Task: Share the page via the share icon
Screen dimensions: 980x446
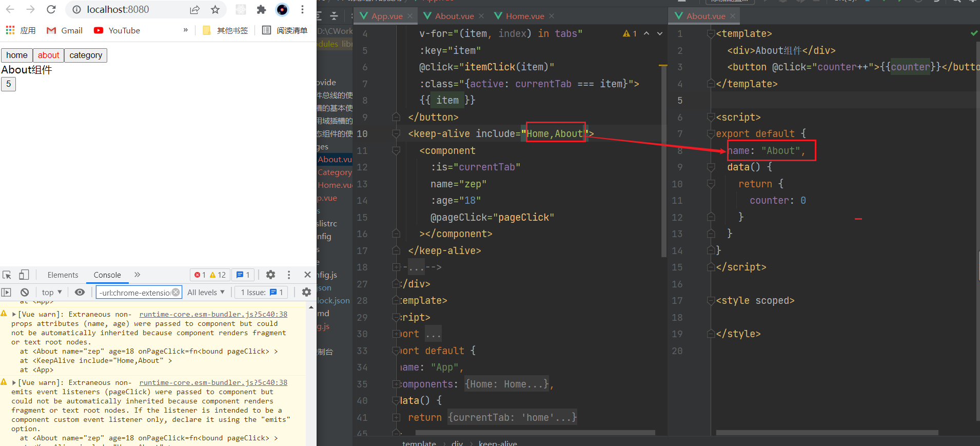Action: coord(195,9)
